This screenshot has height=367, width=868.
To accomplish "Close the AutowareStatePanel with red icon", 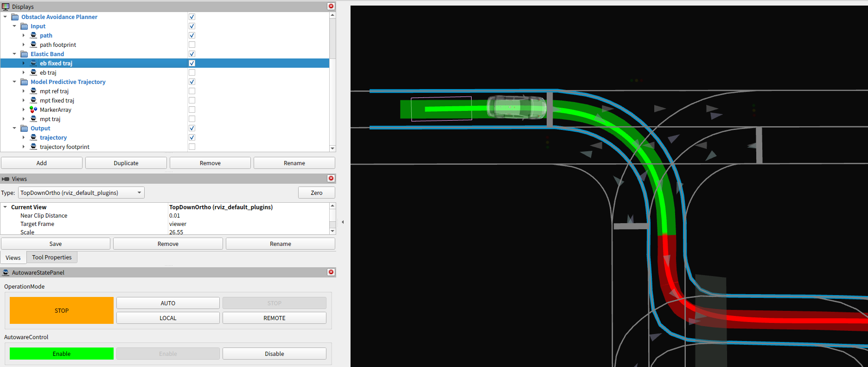I will click(331, 272).
